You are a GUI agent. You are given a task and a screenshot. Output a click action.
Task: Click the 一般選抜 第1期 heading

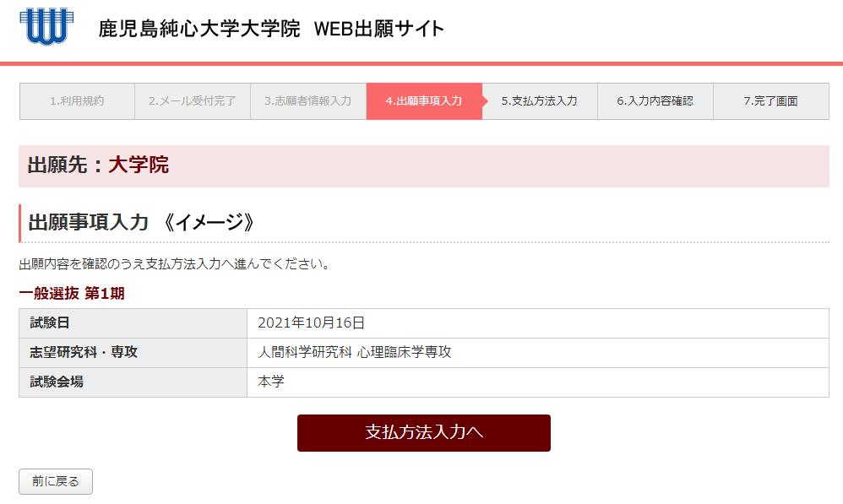point(72,294)
